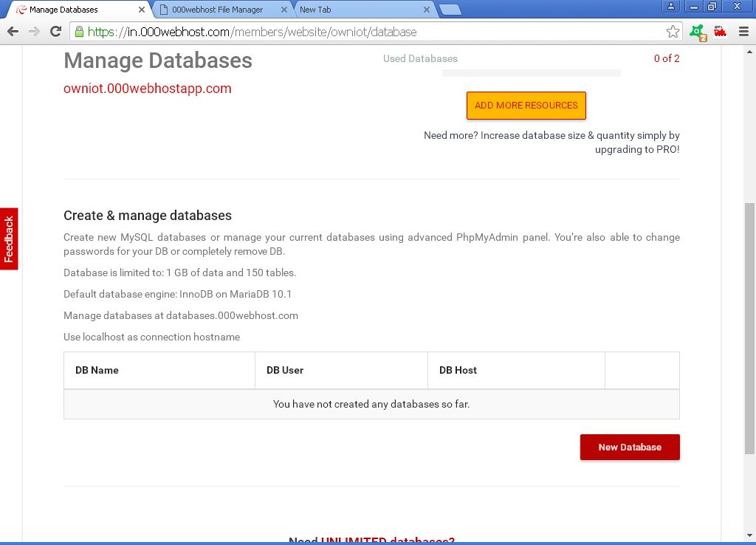
Task: Click the 'Need more? Increase database size' text
Action: pos(551,143)
